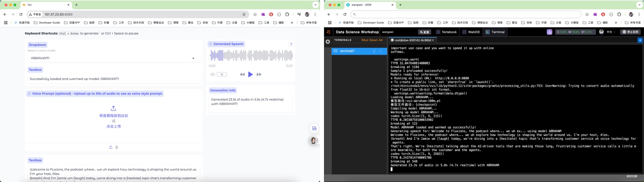Click the podcast script textbox
The width and height of the screenshot is (644, 182).
point(114,174)
